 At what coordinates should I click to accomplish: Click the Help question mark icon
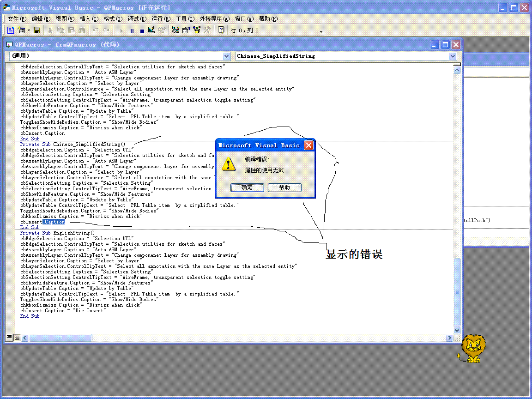[x=221, y=30]
